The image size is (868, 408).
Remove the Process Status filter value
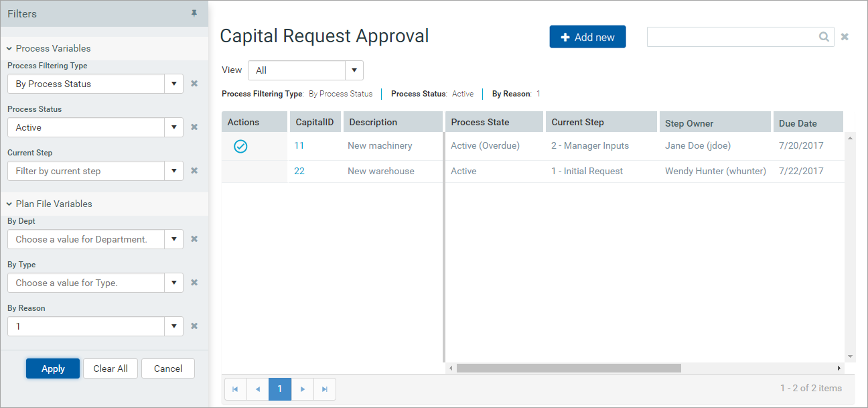[x=194, y=127]
